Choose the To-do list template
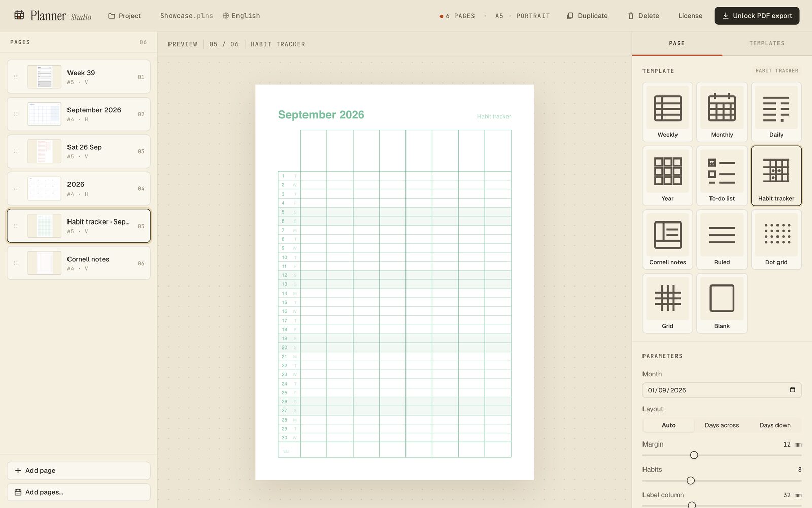The width and height of the screenshot is (812, 508). tap(722, 176)
